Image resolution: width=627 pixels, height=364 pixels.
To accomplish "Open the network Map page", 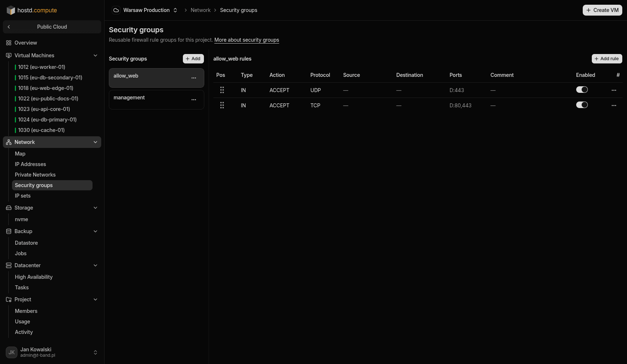I will pyautogui.click(x=20, y=154).
